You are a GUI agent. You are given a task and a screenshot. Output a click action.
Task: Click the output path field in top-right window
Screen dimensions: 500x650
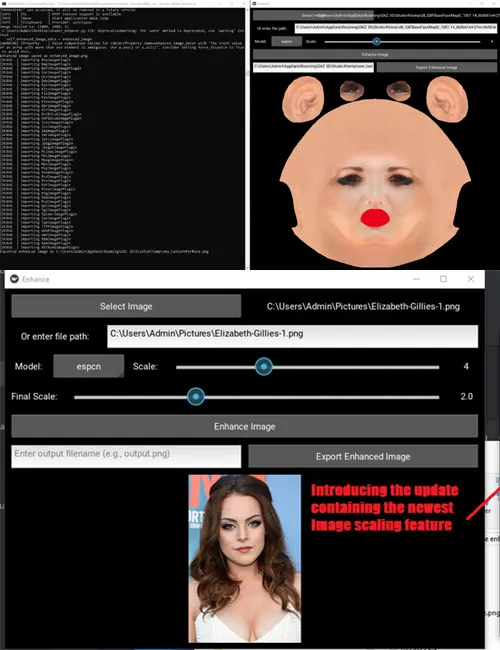tap(313, 67)
